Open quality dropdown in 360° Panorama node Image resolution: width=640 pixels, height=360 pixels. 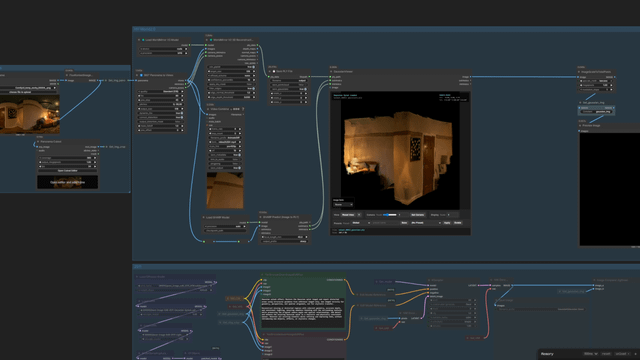pos(161,91)
